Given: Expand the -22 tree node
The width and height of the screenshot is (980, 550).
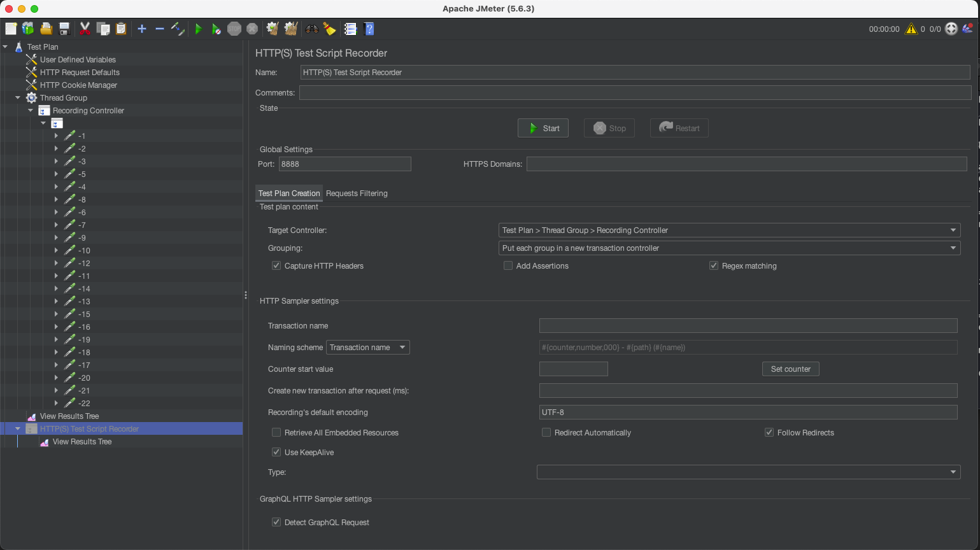Looking at the screenshot, I should coord(56,403).
